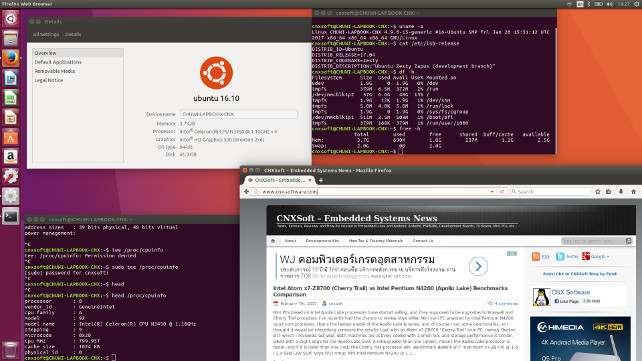Open the article comments link
The height and width of the screenshot is (361, 642).
point(506,304)
